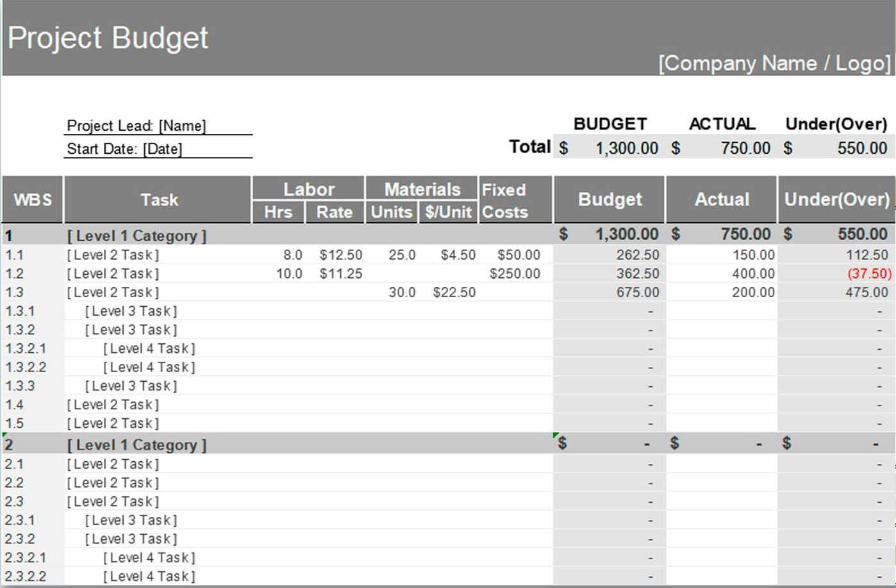The image size is (896, 588).
Task: Select the Materials Units column header
Action: [392, 212]
